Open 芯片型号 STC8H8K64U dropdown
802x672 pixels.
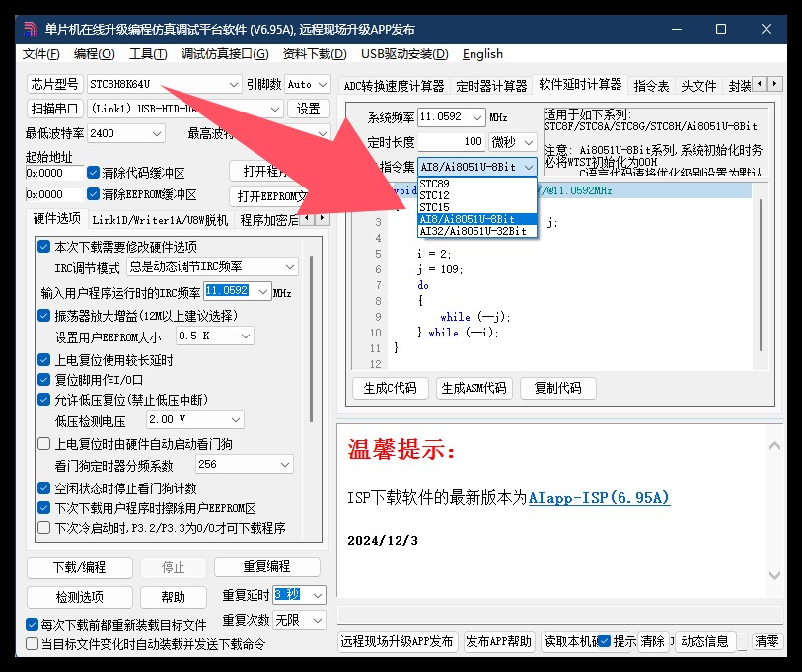[x=164, y=84]
